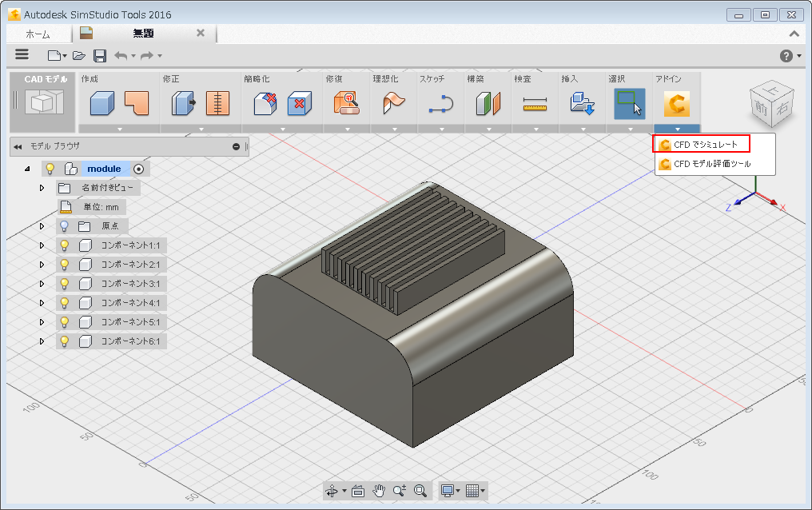812x510 pixels.
Task: Click the CAD モデル workspace button
Action: (x=42, y=101)
